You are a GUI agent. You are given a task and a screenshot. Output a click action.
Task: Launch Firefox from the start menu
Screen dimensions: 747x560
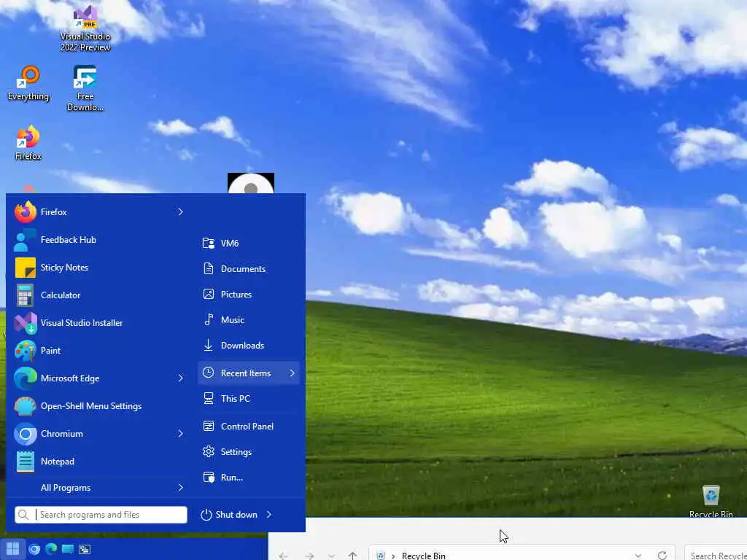point(99,212)
